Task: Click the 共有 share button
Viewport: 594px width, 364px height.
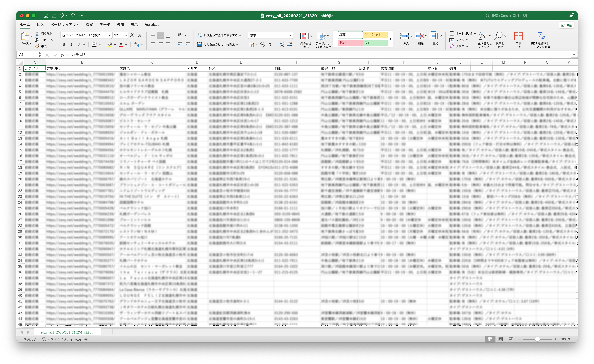Action: (x=567, y=25)
